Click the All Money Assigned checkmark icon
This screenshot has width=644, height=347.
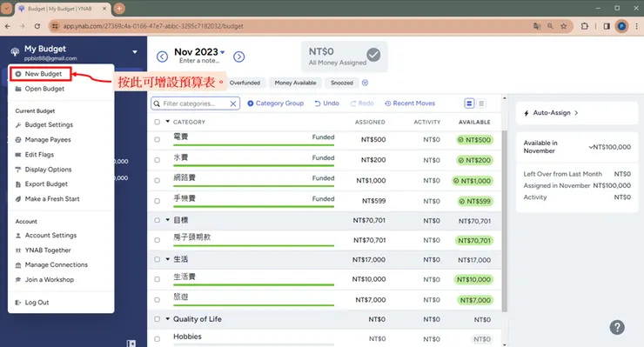pos(373,55)
